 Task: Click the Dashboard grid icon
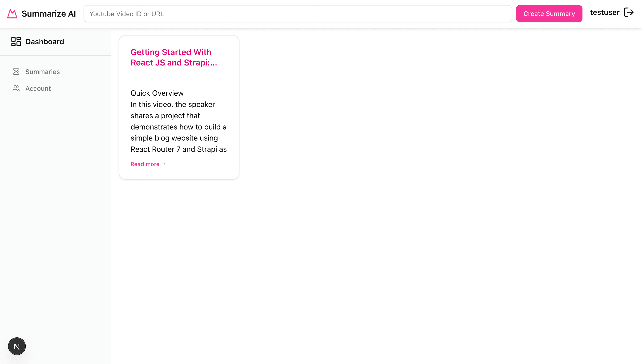pos(16,41)
